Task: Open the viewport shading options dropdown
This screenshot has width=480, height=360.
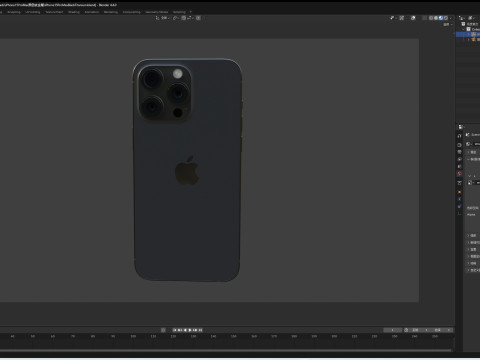Action: pyautogui.click(x=451, y=18)
